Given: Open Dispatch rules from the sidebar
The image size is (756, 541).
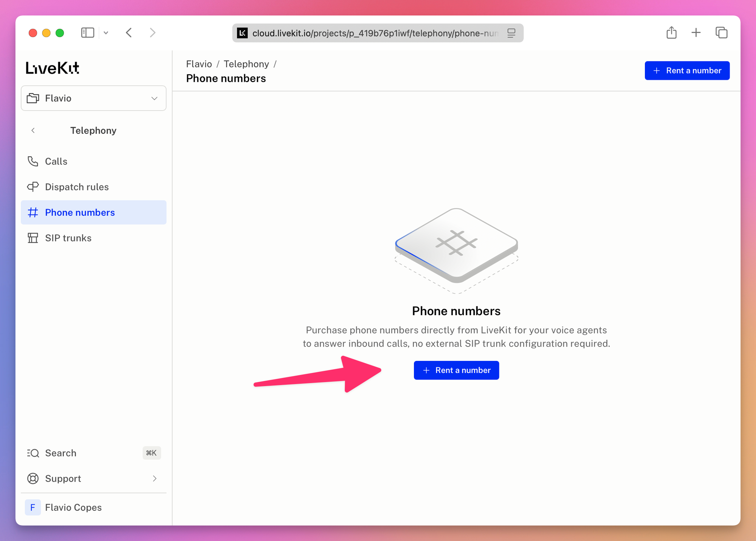Looking at the screenshot, I should pyautogui.click(x=93, y=187).
